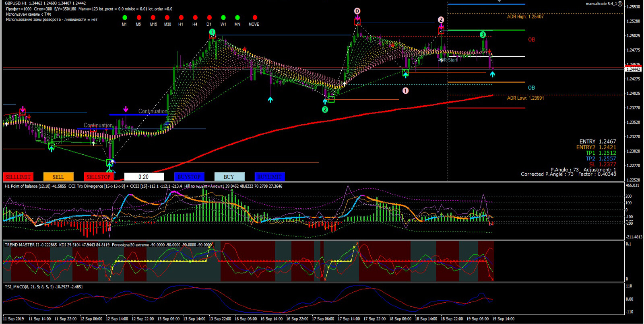Screen dimensions: 644x324
Task: Click the red MOVE indicator dot
Action: coord(255,17)
